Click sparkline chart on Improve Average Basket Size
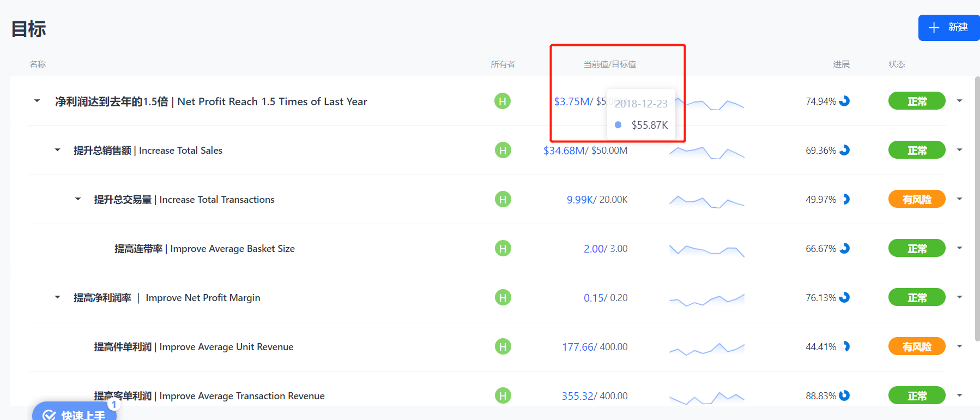The image size is (980, 420). 707,250
